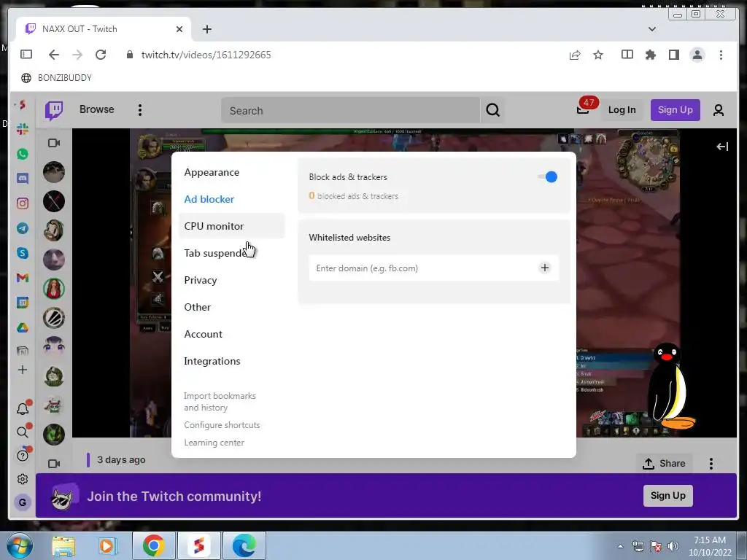The image size is (747, 560).
Task: Open split view icon in toolbar
Action: pos(627,55)
